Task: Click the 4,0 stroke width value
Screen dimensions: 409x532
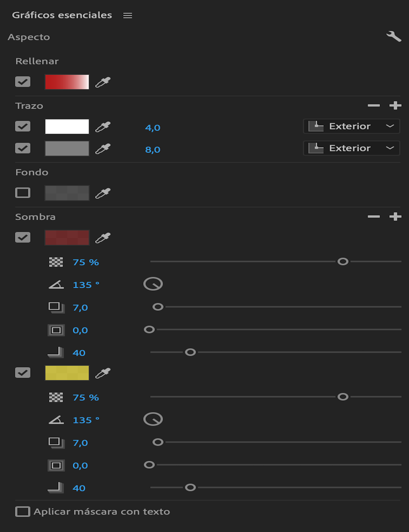Action: click(x=153, y=128)
